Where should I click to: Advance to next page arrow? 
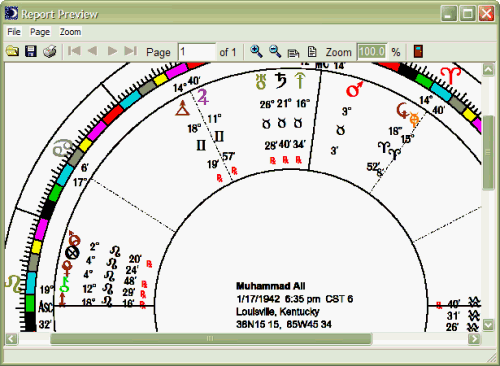click(112, 51)
